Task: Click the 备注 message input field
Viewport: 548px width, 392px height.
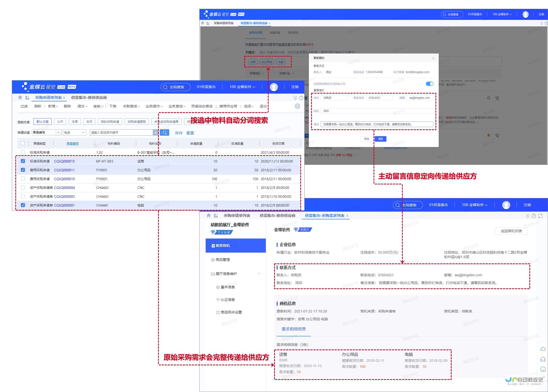Action: click(377, 124)
